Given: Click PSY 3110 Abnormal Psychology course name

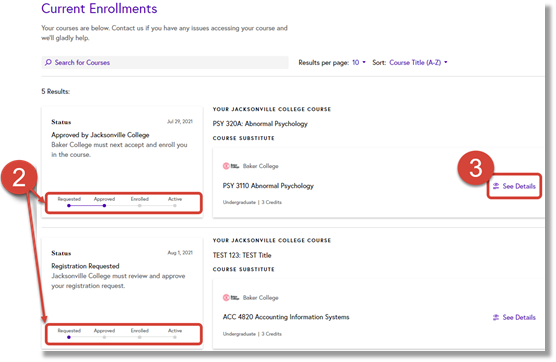Looking at the screenshot, I should 268,186.
